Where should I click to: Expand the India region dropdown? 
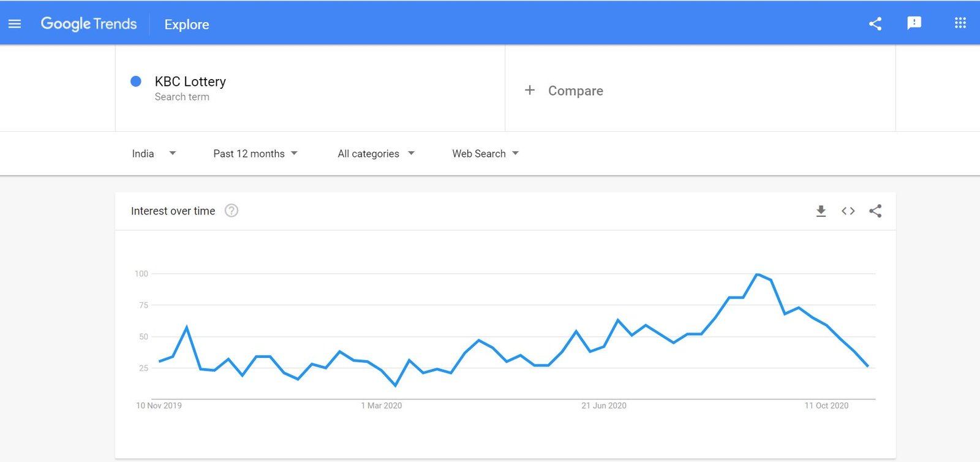pyautogui.click(x=154, y=154)
